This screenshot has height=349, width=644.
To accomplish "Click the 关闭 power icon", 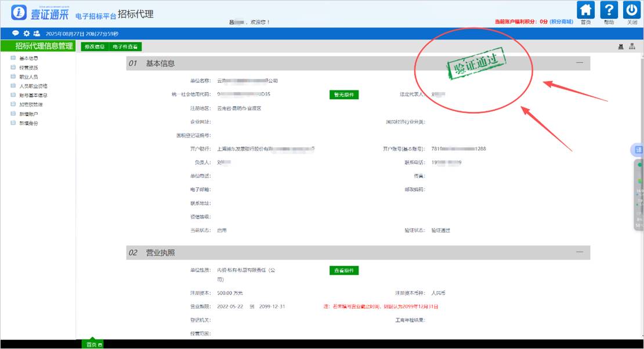I will click(631, 10).
